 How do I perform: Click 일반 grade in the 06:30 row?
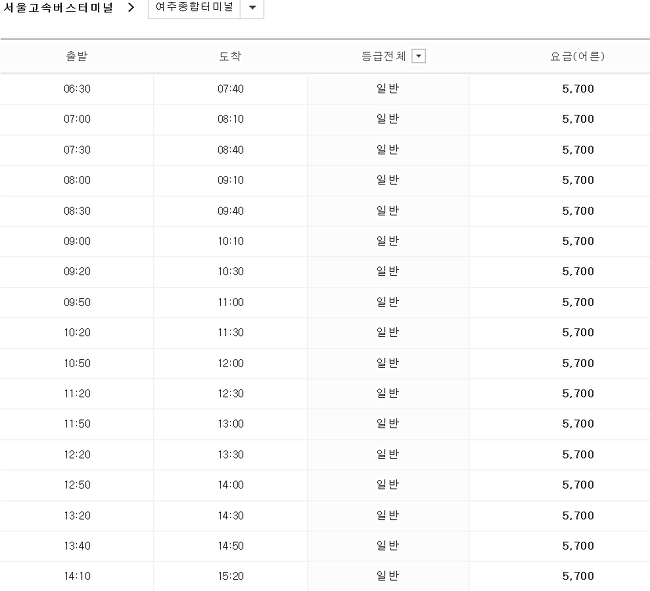(x=388, y=88)
